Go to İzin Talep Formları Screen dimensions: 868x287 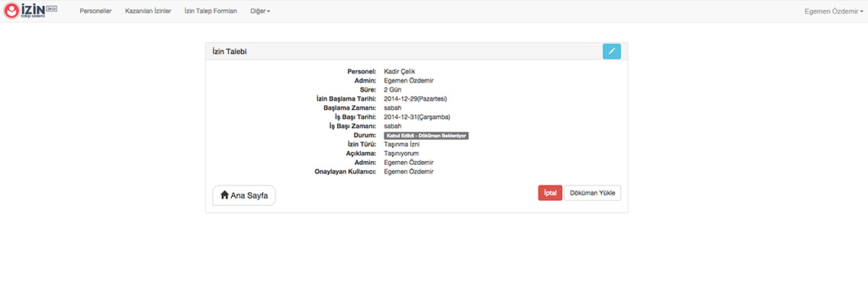click(x=211, y=11)
